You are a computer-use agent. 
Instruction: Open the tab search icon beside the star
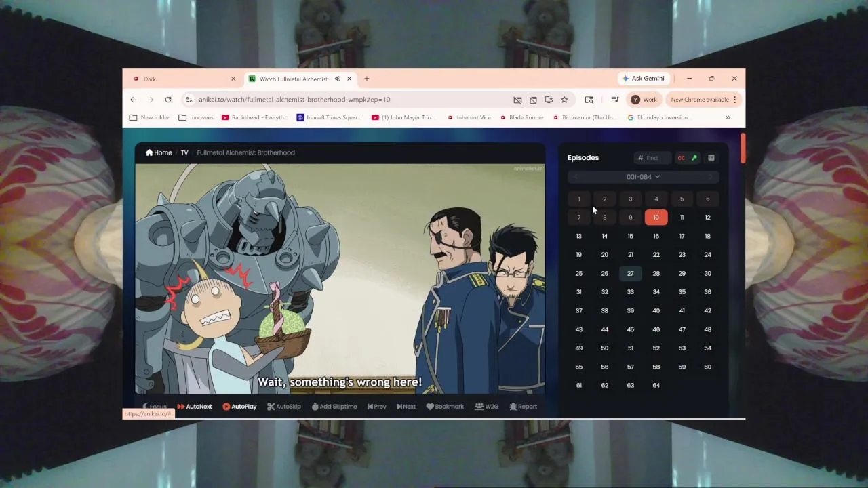tap(589, 100)
